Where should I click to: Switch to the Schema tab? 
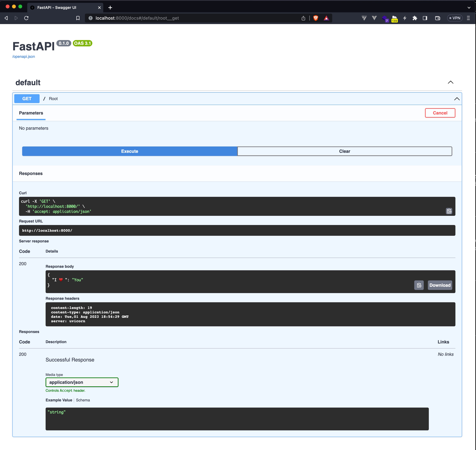coord(83,400)
